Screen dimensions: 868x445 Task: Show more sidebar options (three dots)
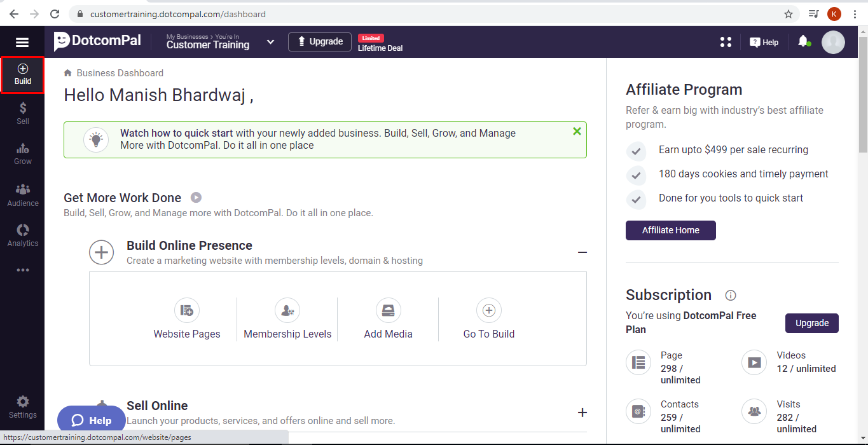point(23,270)
